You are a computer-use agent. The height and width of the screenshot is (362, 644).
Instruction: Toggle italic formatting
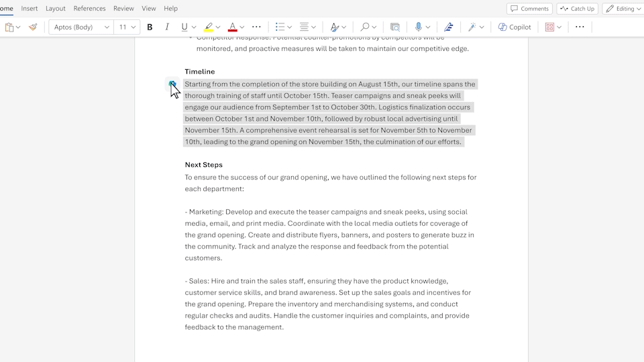(x=167, y=27)
